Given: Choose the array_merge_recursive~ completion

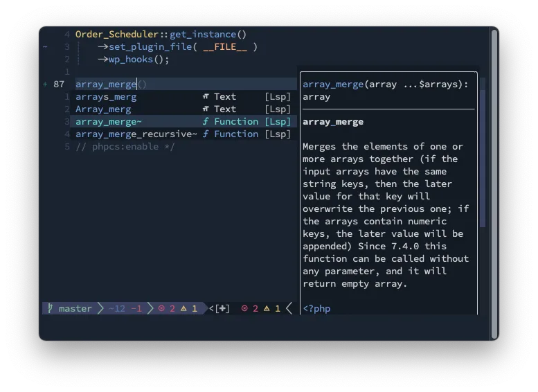Looking at the screenshot, I should point(183,134).
